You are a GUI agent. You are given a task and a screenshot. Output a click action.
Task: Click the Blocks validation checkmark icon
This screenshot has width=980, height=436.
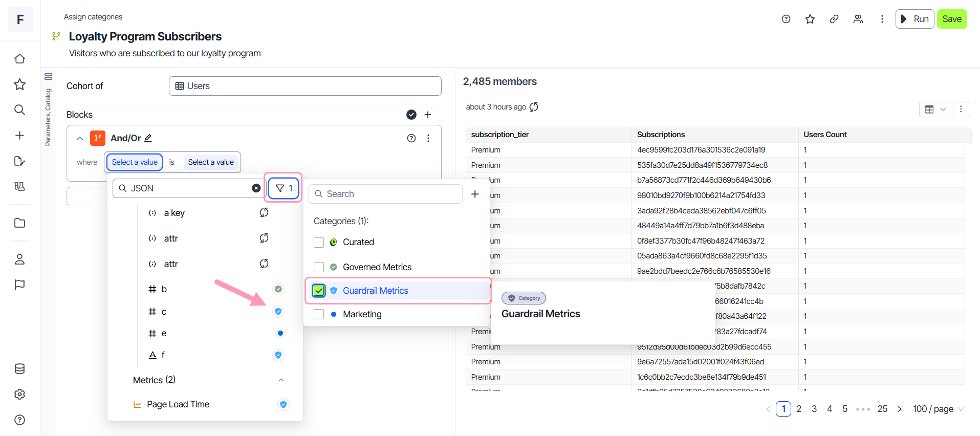click(411, 115)
